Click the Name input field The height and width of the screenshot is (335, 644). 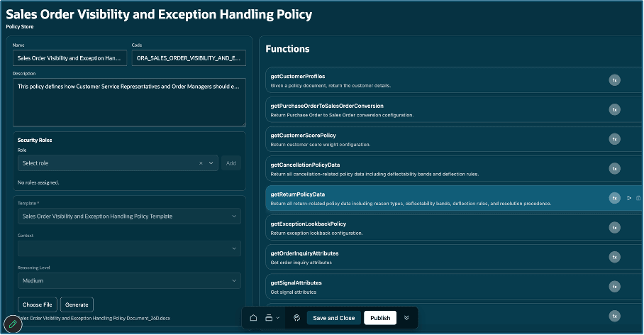pos(70,58)
